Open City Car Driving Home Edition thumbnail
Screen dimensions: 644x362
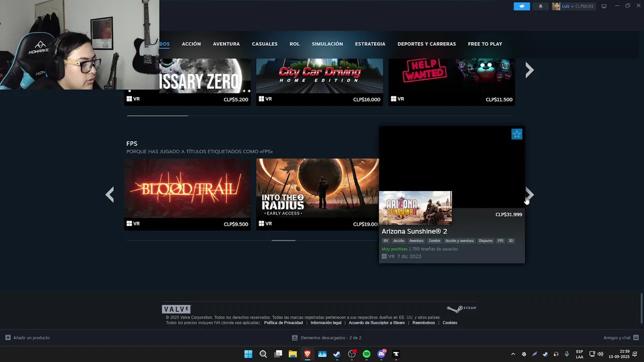click(319, 76)
